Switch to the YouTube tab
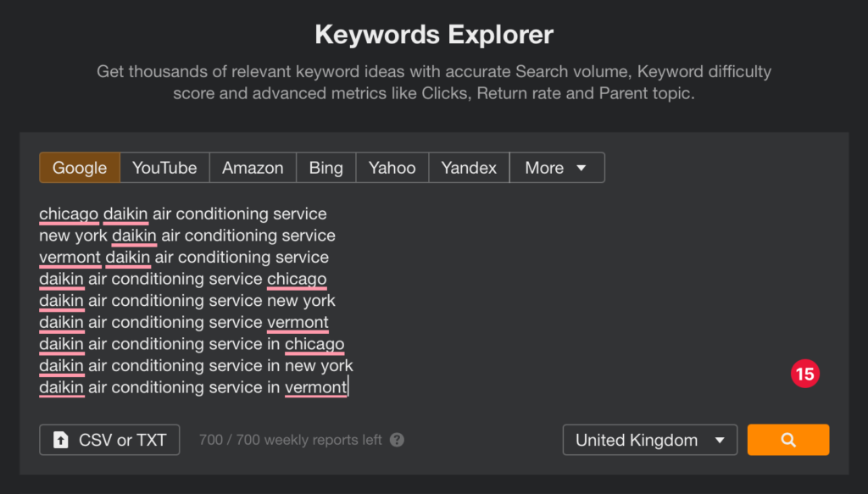The width and height of the screenshot is (868, 494). coord(164,168)
